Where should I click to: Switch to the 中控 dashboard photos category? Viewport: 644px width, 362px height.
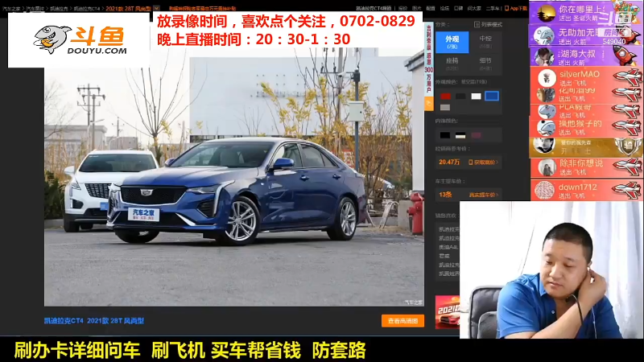(x=485, y=42)
